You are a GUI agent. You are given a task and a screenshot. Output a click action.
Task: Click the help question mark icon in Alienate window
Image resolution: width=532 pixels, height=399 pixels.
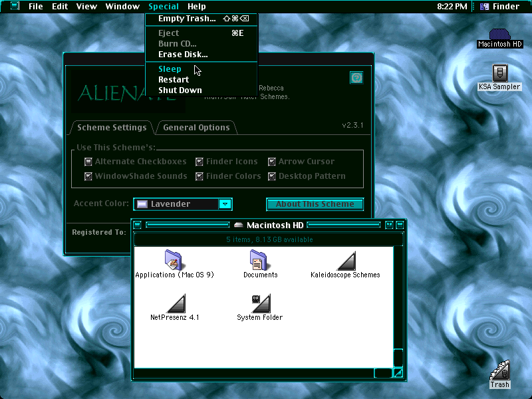(356, 78)
